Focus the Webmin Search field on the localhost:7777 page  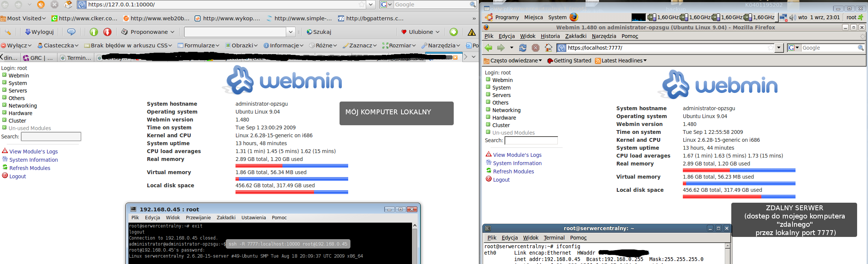click(531, 140)
